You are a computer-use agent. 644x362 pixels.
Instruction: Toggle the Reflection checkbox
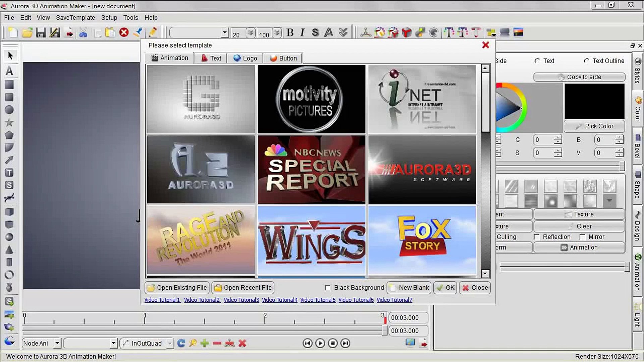pyautogui.click(x=536, y=237)
